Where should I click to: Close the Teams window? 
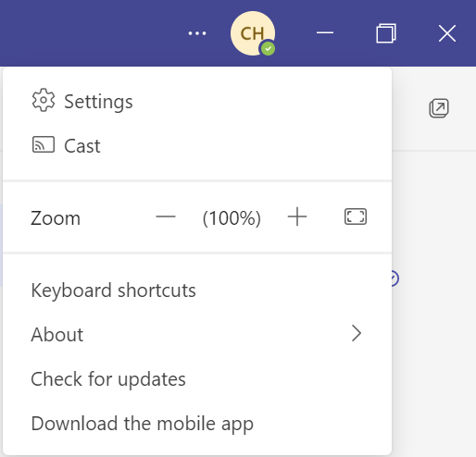[x=447, y=33]
